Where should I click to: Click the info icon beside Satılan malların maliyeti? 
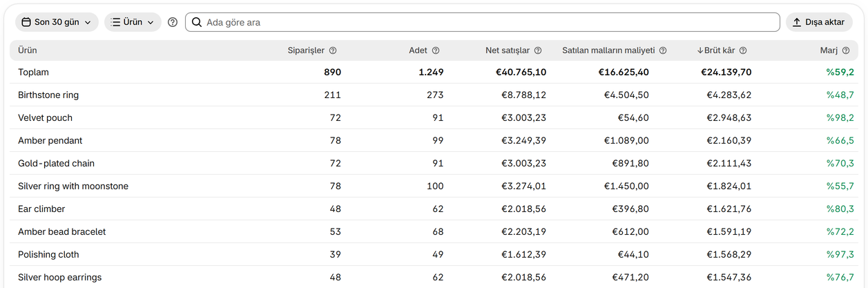663,50
